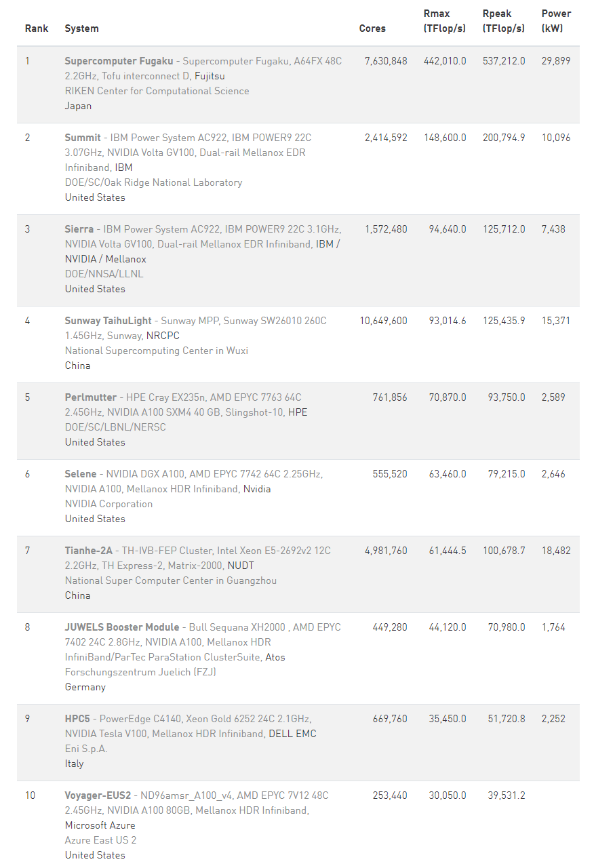Open the DELL EMC manufacturer link
Image resolution: width=594 pixels, height=868 pixels.
pyautogui.click(x=292, y=734)
